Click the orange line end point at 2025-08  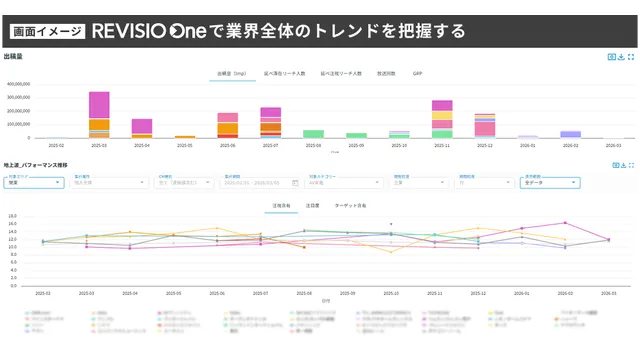coord(304,247)
